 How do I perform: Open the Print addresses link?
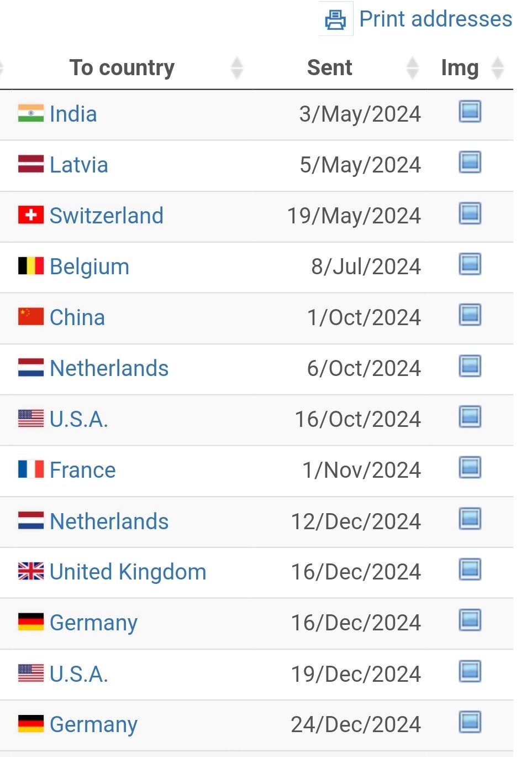coord(436,19)
